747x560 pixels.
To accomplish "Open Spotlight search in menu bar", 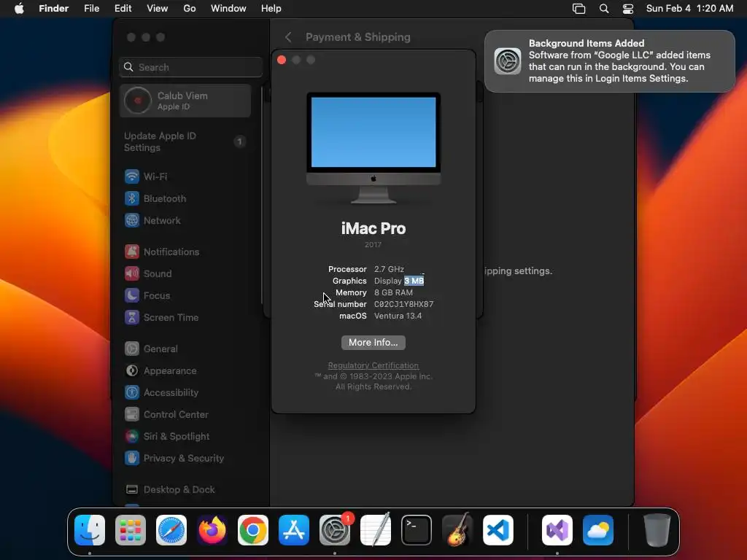I will tap(603, 9).
